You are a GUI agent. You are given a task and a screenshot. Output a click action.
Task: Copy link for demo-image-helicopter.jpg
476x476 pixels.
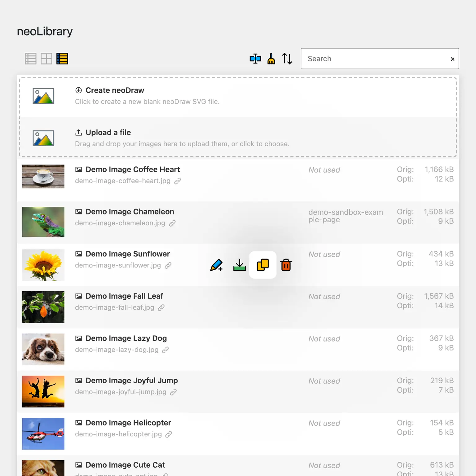point(169,434)
